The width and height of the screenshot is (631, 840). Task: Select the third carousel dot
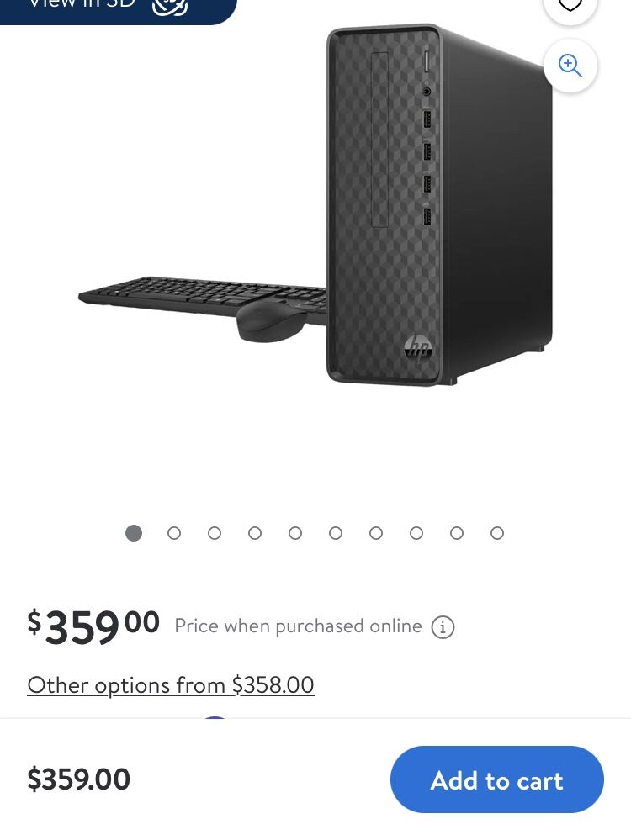pyautogui.click(x=215, y=533)
